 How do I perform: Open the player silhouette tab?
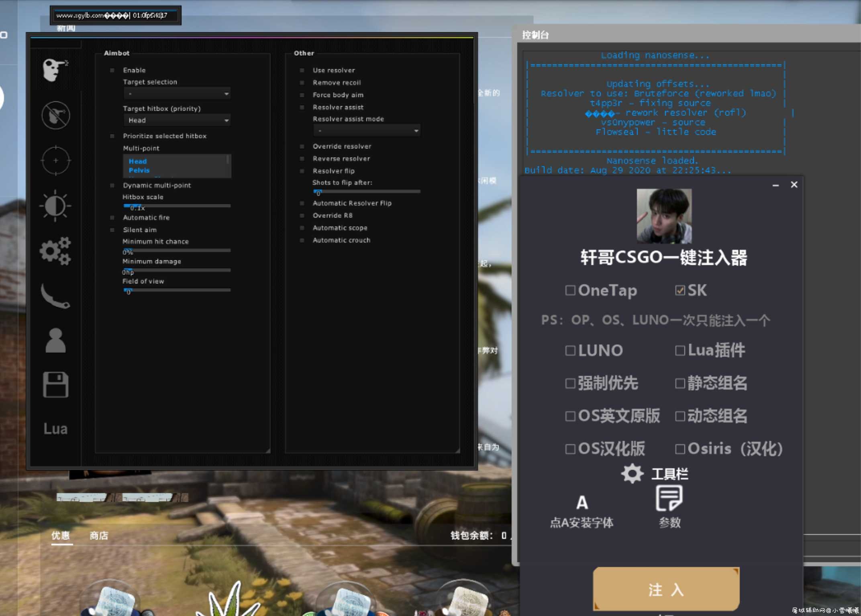(x=55, y=341)
